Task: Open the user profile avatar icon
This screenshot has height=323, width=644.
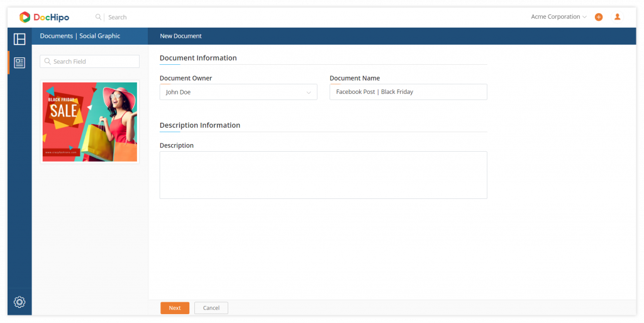Action: (x=618, y=17)
